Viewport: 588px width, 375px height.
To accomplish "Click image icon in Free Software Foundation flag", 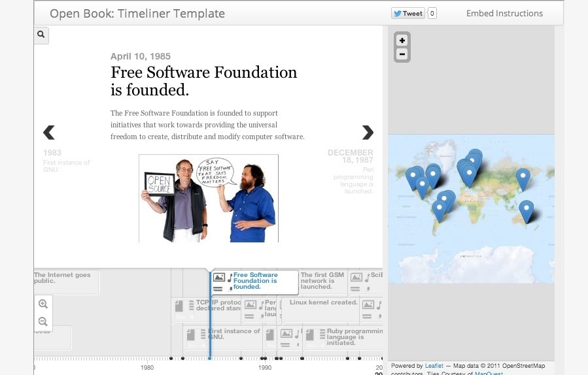I will point(219,278).
